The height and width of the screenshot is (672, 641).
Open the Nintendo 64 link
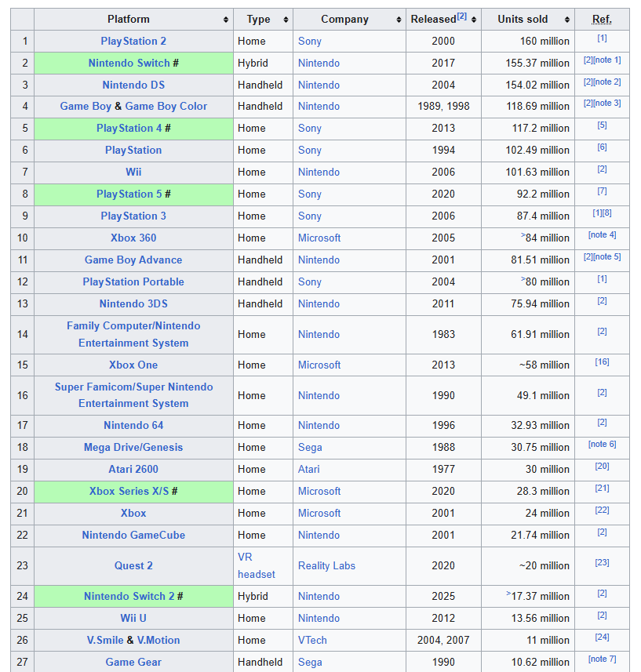133,425
